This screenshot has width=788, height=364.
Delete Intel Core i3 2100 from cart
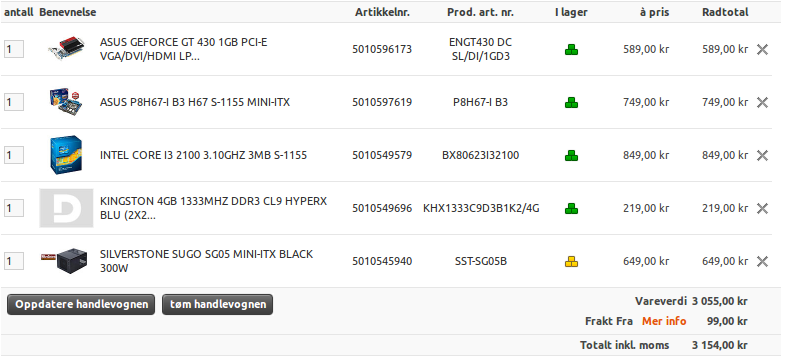click(x=762, y=155)
